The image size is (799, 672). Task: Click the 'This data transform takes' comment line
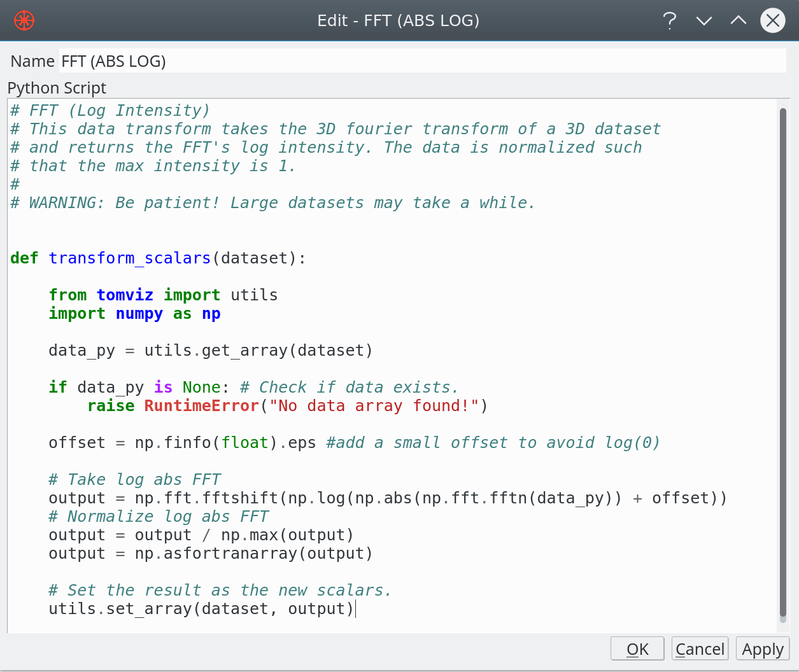pos(336,129)
